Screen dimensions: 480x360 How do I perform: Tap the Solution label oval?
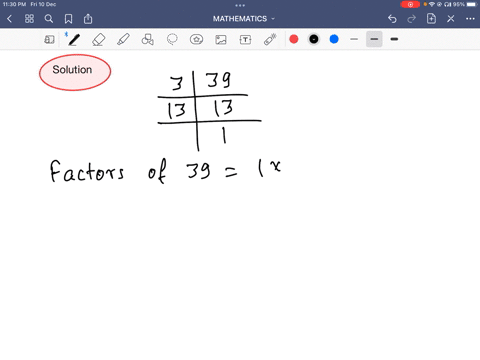tap(75, 72)
